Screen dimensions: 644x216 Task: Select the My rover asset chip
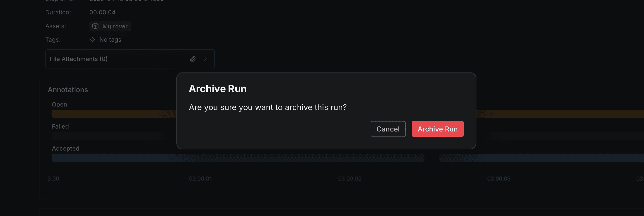click(x=110, y=26)
